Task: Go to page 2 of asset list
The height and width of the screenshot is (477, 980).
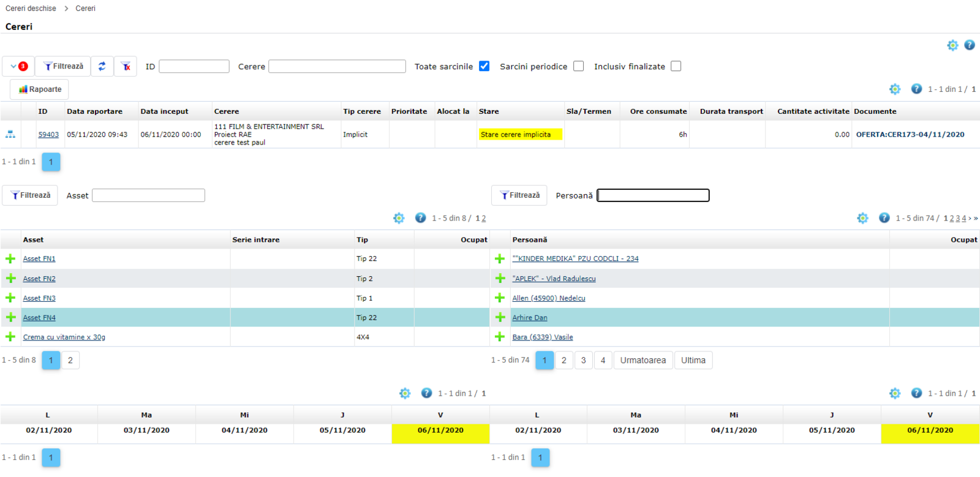Action: click(70, 360)
